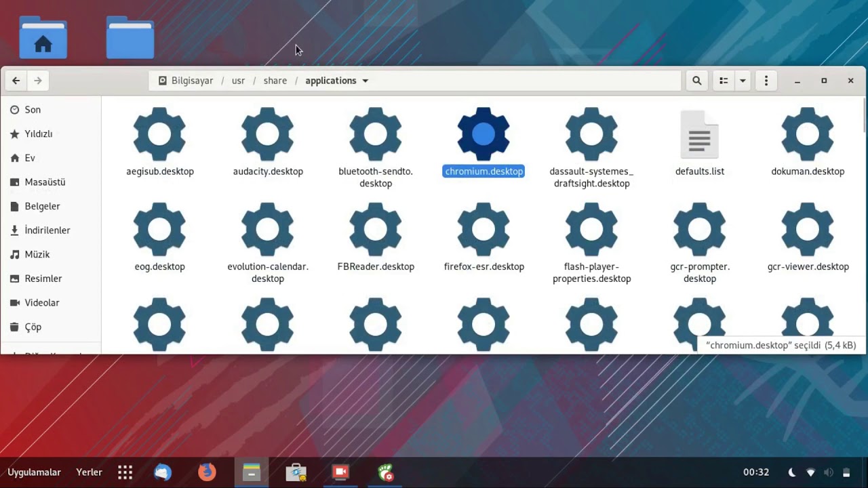Open battery indicator in tray
The height and width of the screenshot is (488, 868).
tap(846, 472)
